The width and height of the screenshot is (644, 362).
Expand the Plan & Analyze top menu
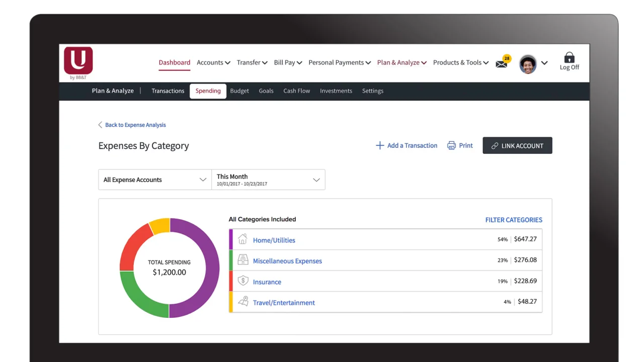click(x=401, y=62)
